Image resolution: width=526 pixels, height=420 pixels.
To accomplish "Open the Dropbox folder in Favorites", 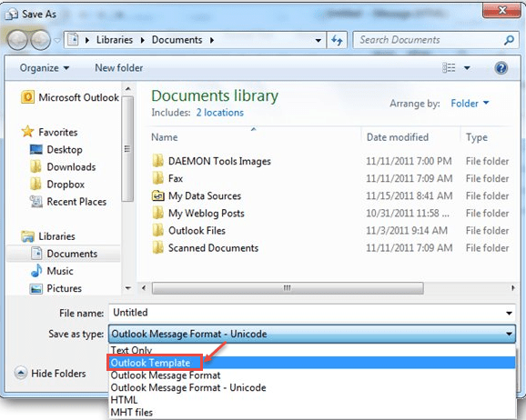I will point(66,185).
